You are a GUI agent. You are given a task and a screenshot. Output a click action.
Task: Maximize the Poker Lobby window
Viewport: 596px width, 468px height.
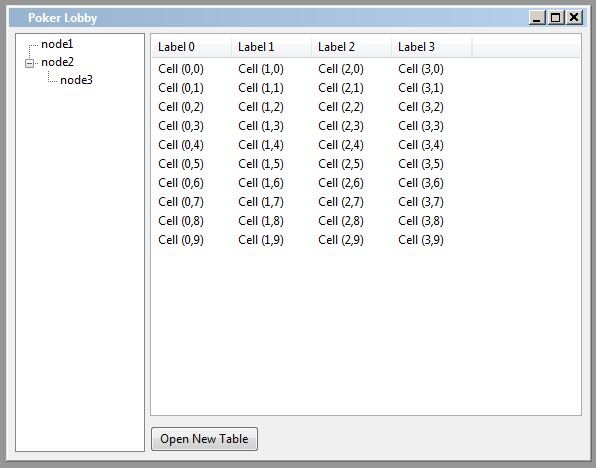[555, 17]
